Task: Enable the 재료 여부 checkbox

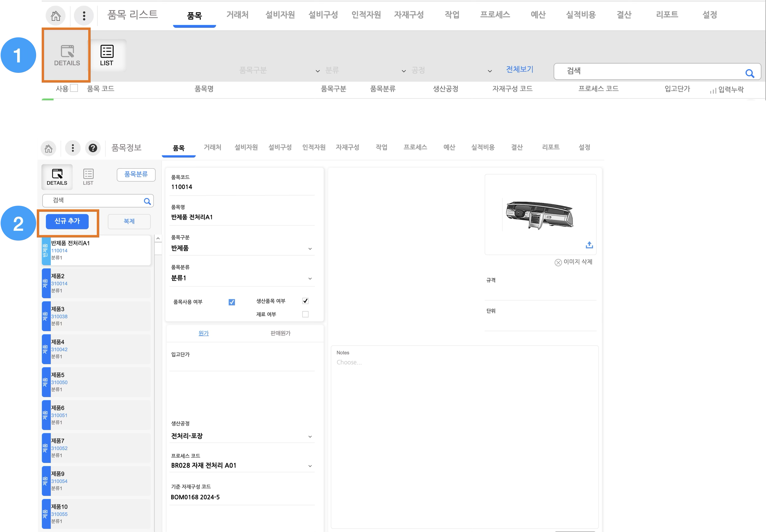Action: (x=305, y=314)
